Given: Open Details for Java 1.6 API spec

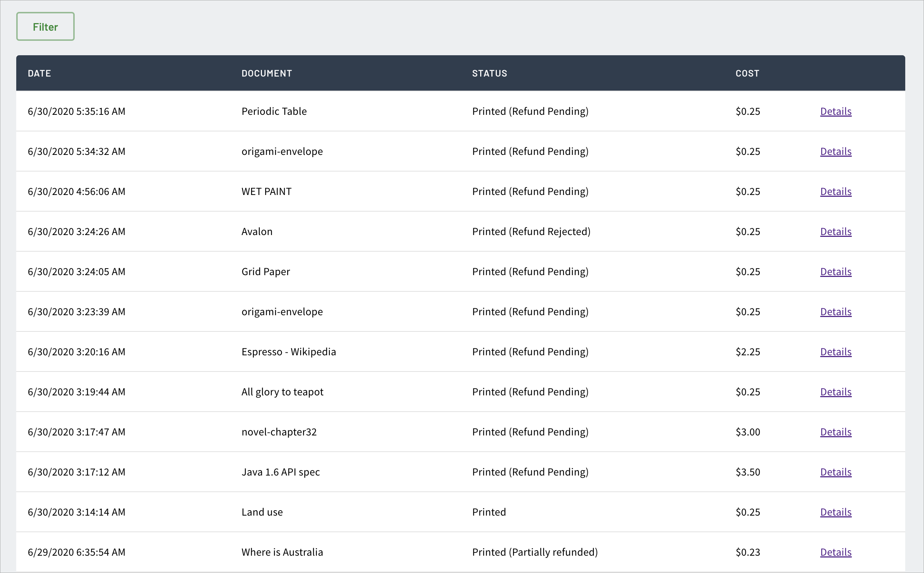Looking at the screenshot, I should [x=835, y=472].
